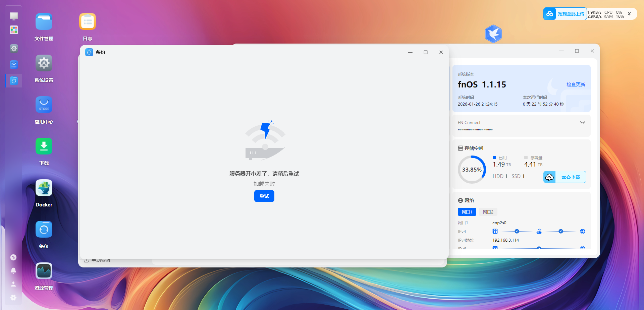Click the local device icon in the IPv4 row
This screenshot has height=310, width=644.
[495, 231]
